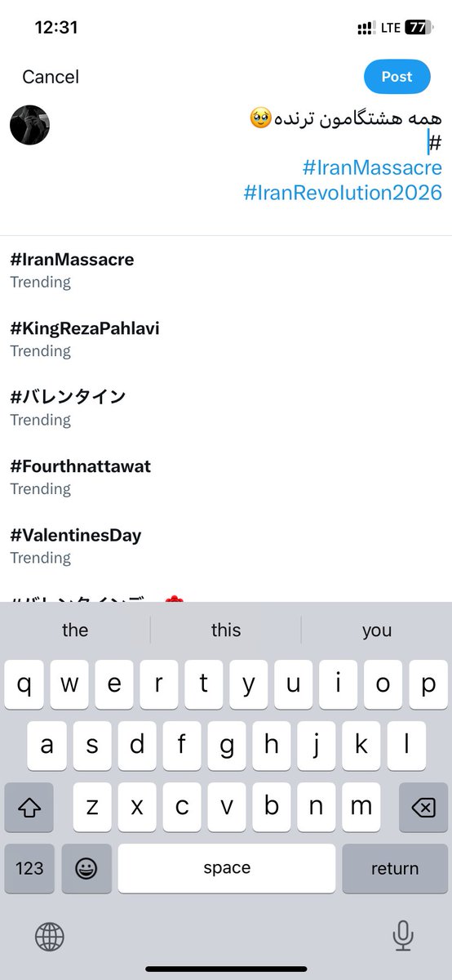Tap the space bar key
This screenshot has height=980, width=452.
pyautogui.click(x=226, y=868)
